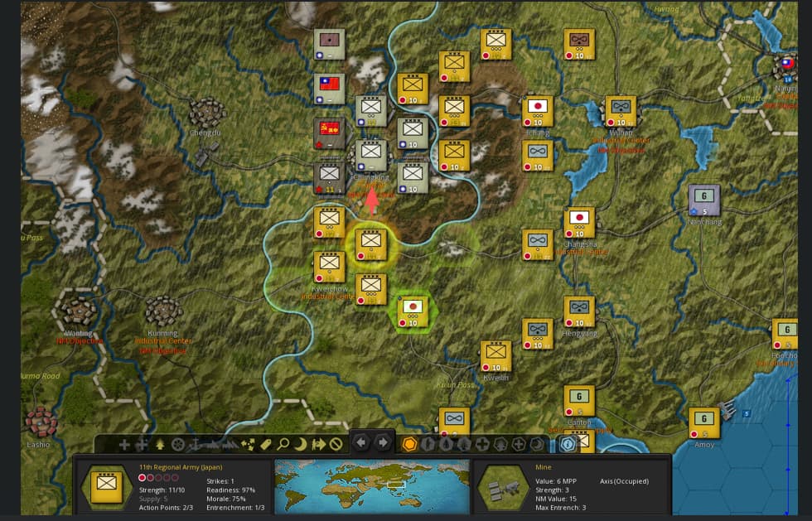Viewport: 812px width, 521px height.
Task: Go to previous unit with left arrow
Action: (361, 443)
